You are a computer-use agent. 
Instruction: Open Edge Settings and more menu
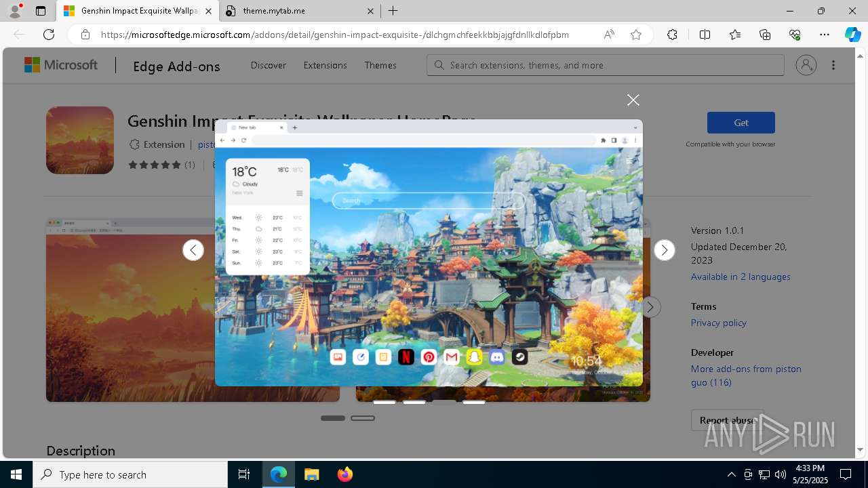click(825, 35)
